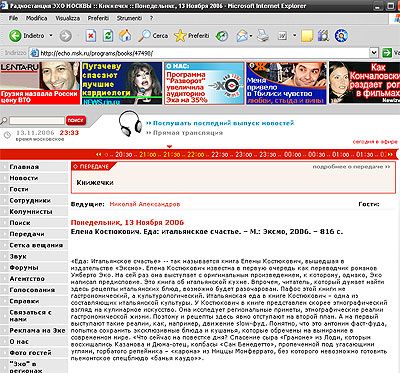Open the Strumenti menu
400x373 pixels.
[x=129, y=18]
